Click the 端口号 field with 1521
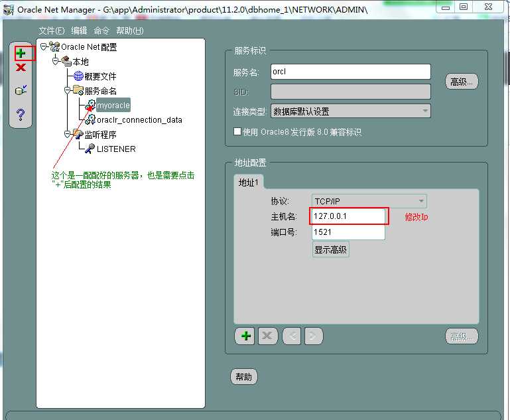Screen dimensions: 510x420 click(348, 232)
